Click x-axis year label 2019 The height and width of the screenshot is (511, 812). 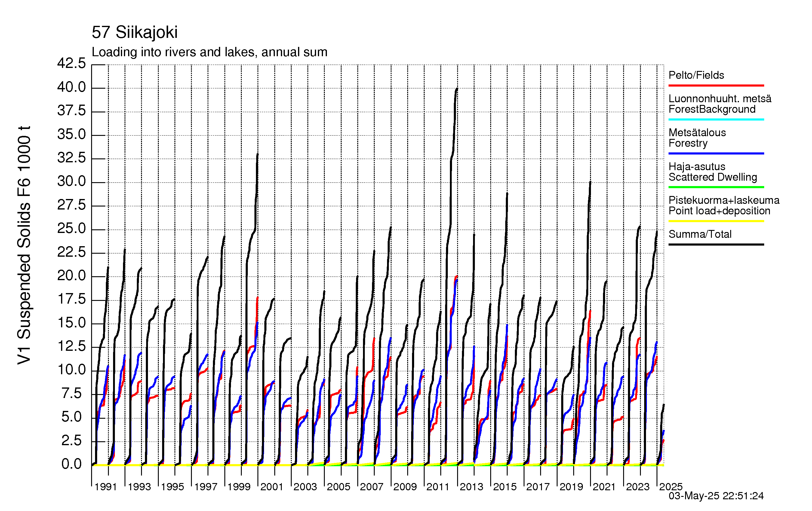[x=571, y=487]
